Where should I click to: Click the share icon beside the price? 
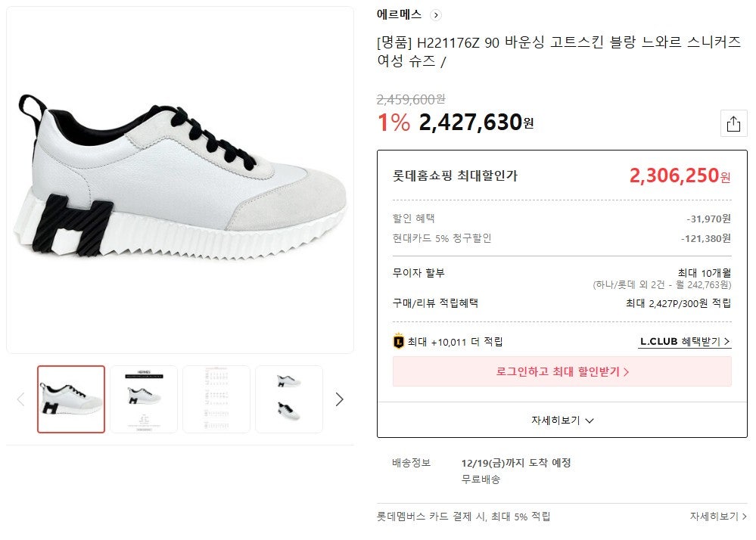(733, 125)
